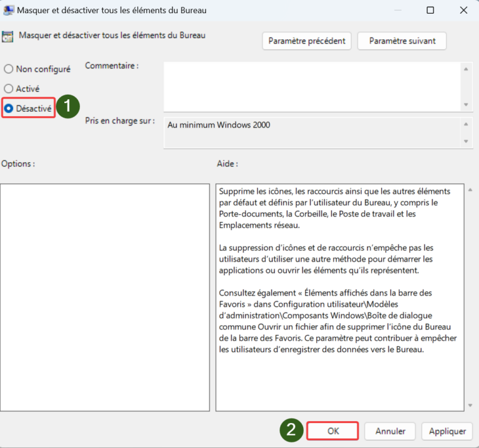Click up arrow in Pris en charge box
This screenshot has width=479, height=448.
tap(466, 124)
